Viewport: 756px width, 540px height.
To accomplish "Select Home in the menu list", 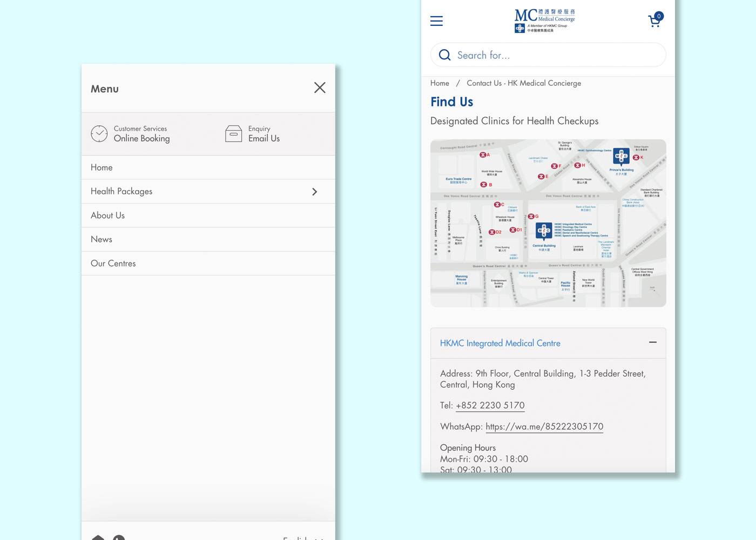I will [102, 167].
